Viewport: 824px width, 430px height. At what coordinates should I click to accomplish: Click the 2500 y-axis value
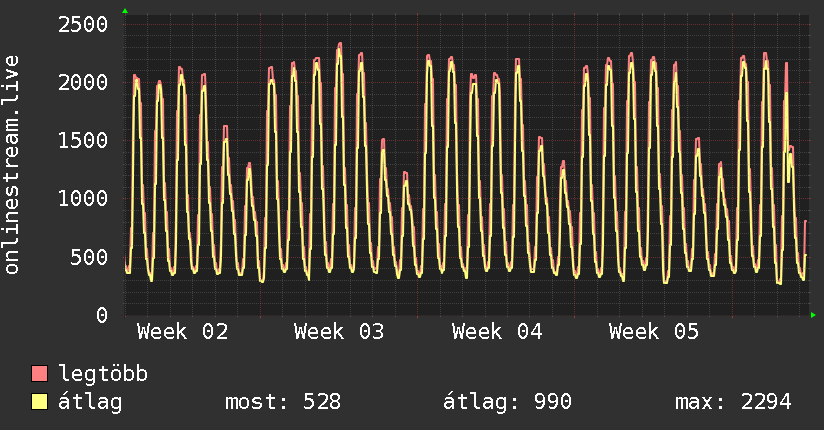click(83, 24)
